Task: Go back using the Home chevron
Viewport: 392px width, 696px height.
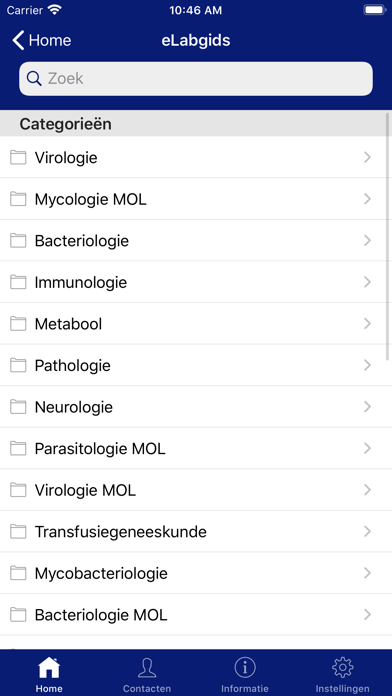Action: 41,40
